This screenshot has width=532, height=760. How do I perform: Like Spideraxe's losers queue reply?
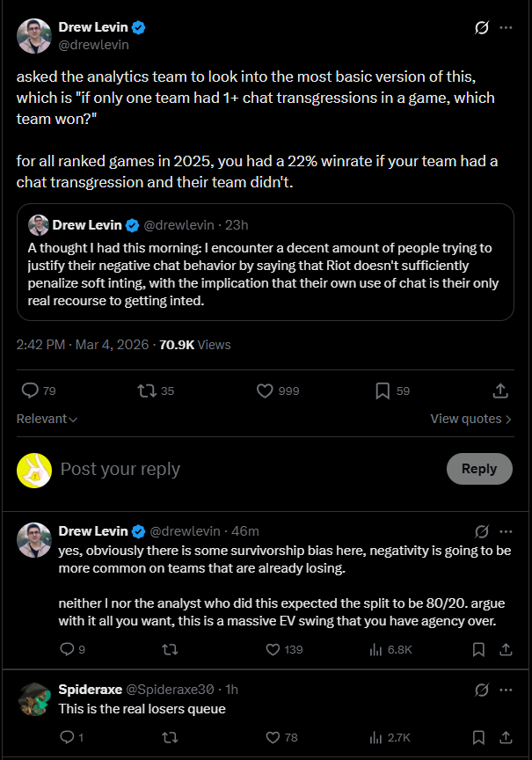click(x=273, y=736)
